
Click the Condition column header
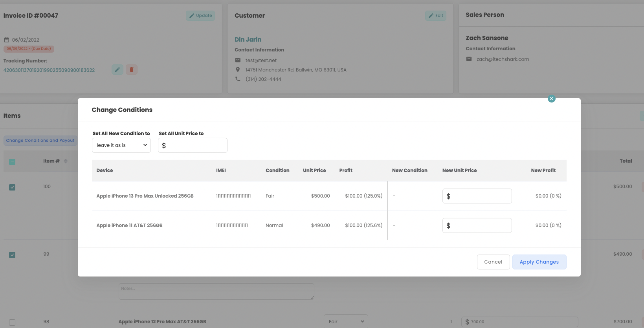pos(277,170)
